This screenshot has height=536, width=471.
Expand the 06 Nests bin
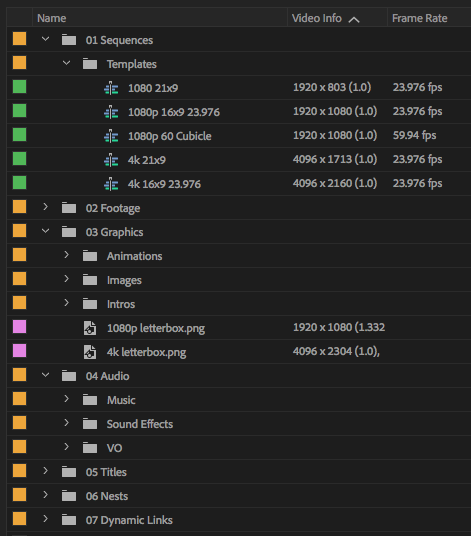45,495
